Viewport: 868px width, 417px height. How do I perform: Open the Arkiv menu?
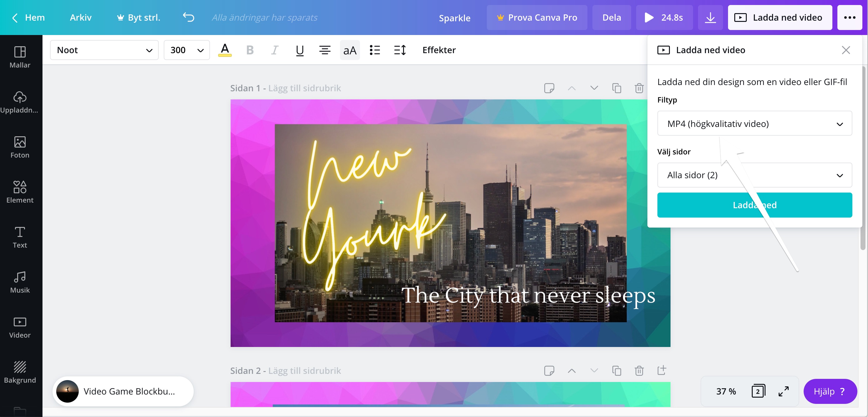(x=81, y=18)
